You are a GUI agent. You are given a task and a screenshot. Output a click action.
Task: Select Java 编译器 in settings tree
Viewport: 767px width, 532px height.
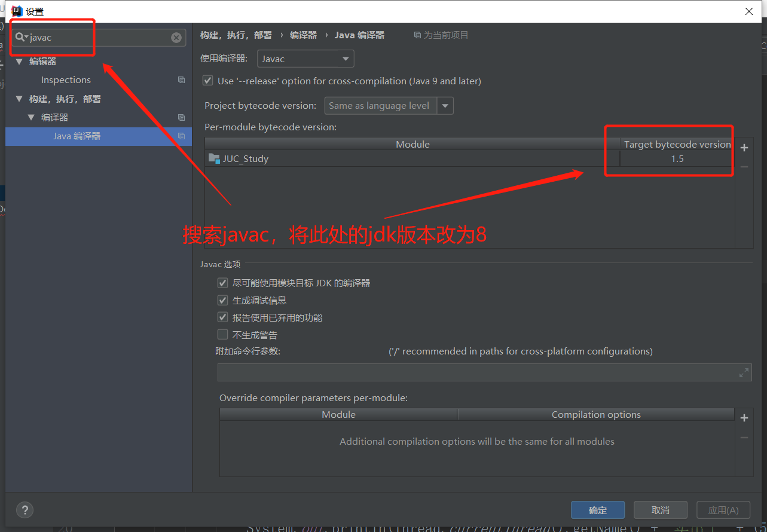77,136
